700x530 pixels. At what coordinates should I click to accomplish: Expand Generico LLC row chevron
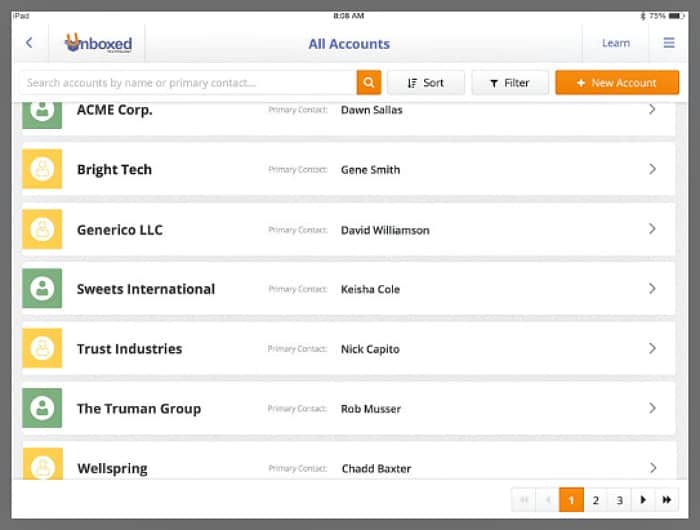(652, 229)
